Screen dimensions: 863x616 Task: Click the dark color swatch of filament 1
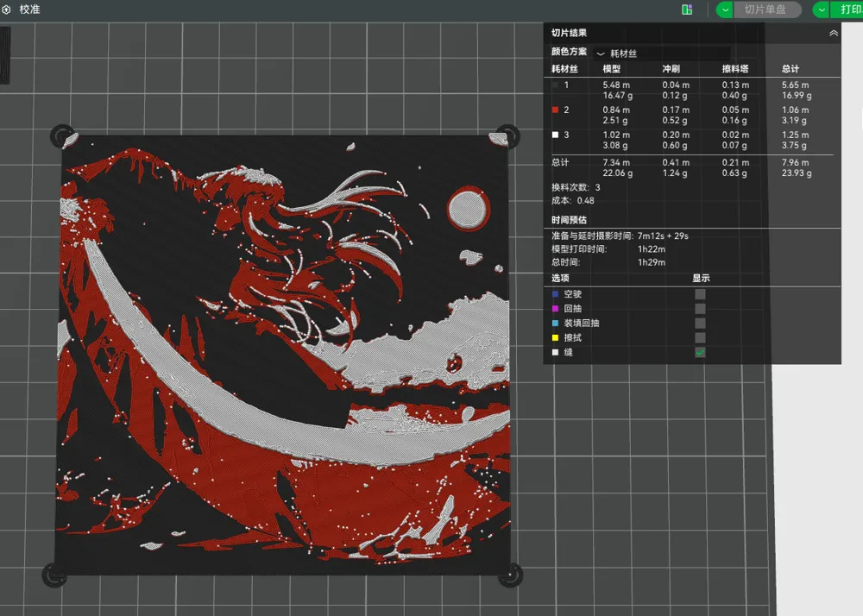click(x=555, y=85)
